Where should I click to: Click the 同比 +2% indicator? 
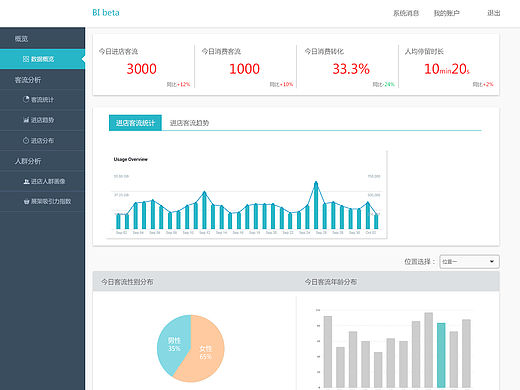483,84
